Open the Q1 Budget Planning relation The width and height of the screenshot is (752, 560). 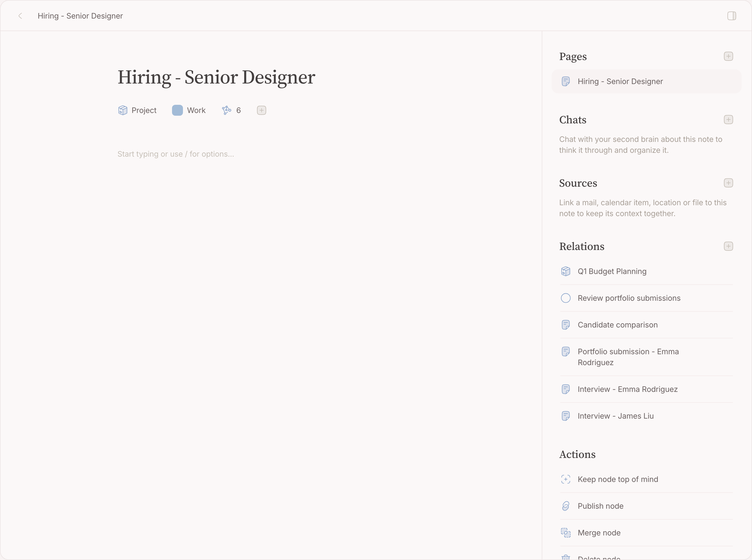point(646,271)
